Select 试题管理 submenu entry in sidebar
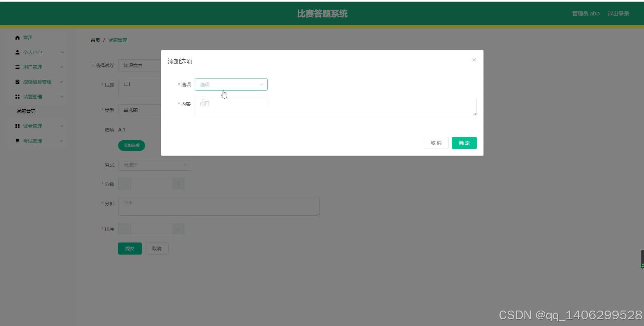 point(26,111)
